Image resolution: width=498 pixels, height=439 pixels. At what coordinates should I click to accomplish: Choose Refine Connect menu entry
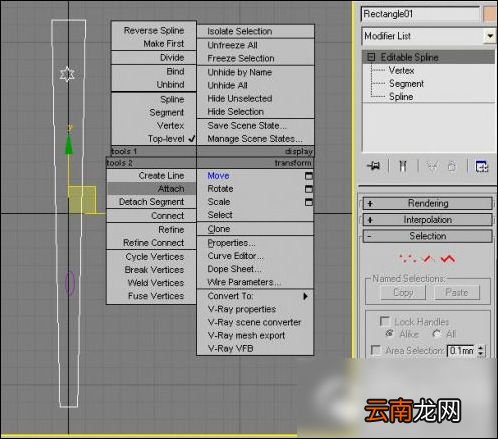tap(151, 243)
